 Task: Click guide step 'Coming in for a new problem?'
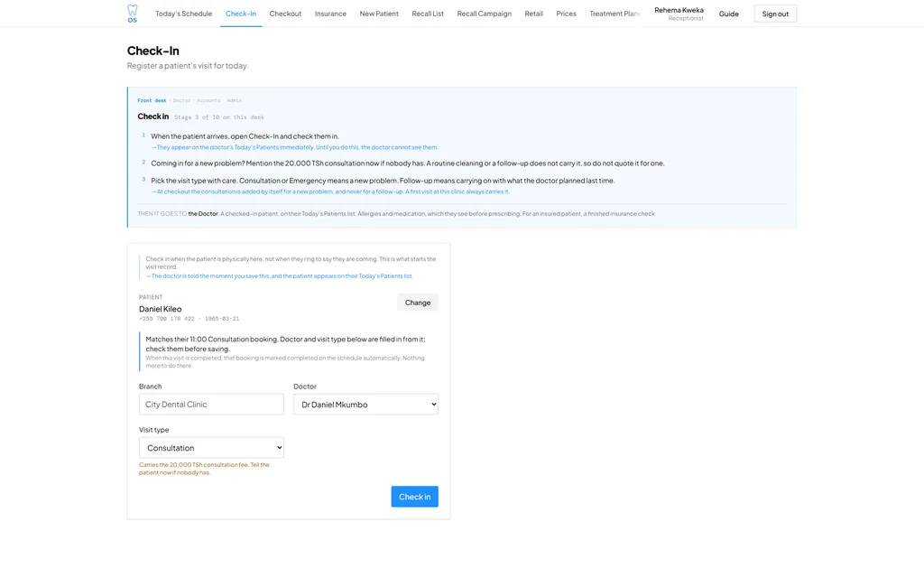(407, 163)
